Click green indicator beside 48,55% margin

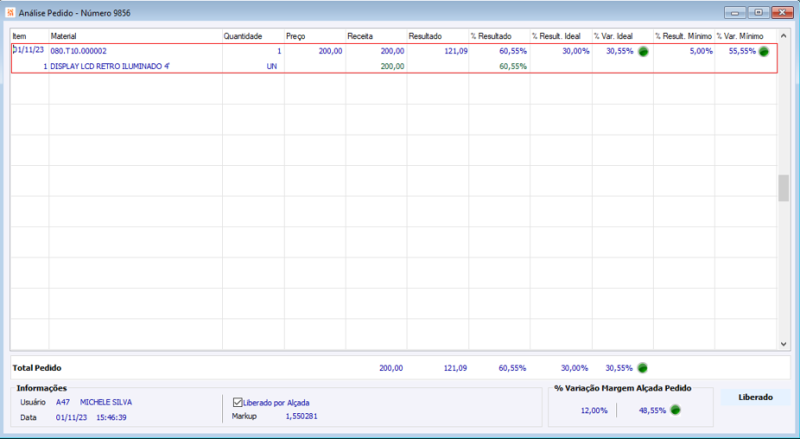pyautogui.click(x=676, y=409)
